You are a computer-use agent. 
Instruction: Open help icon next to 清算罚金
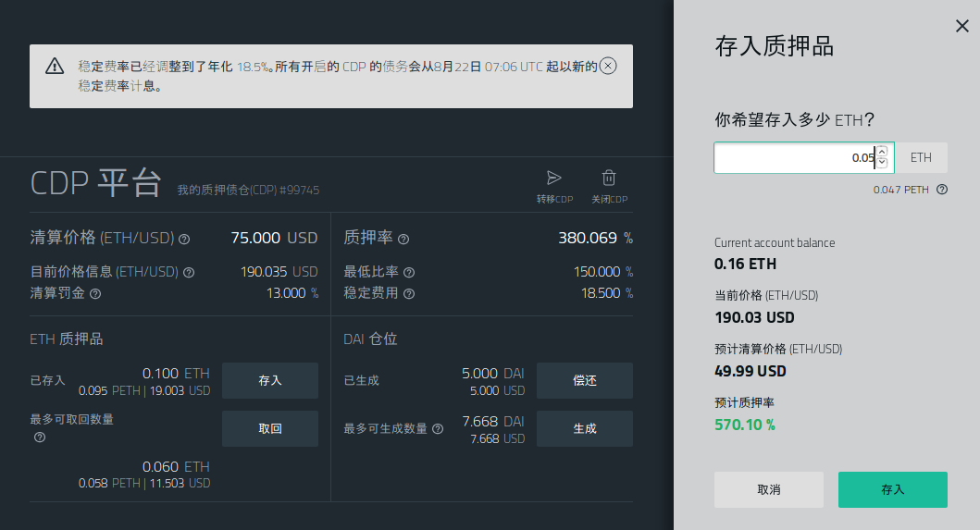(95, 294)
